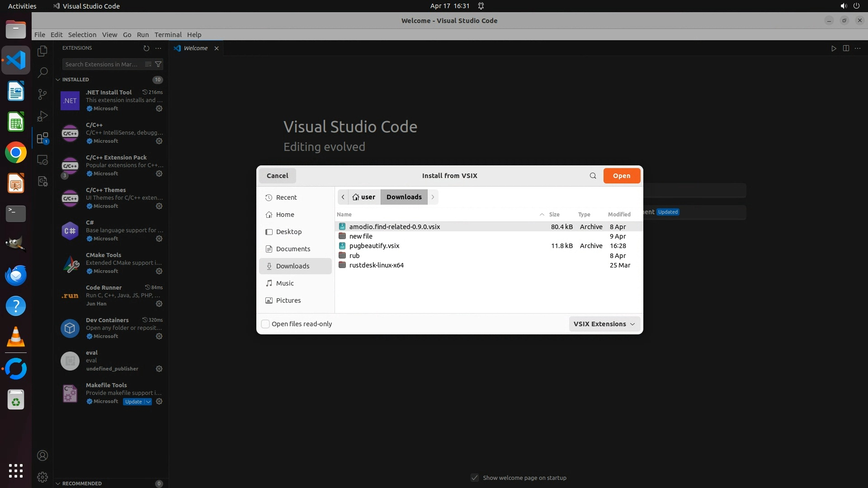Open the VSIX Extensions file type dropdown
Viewport: 868px width, 488px height.
tap(604, 324)
